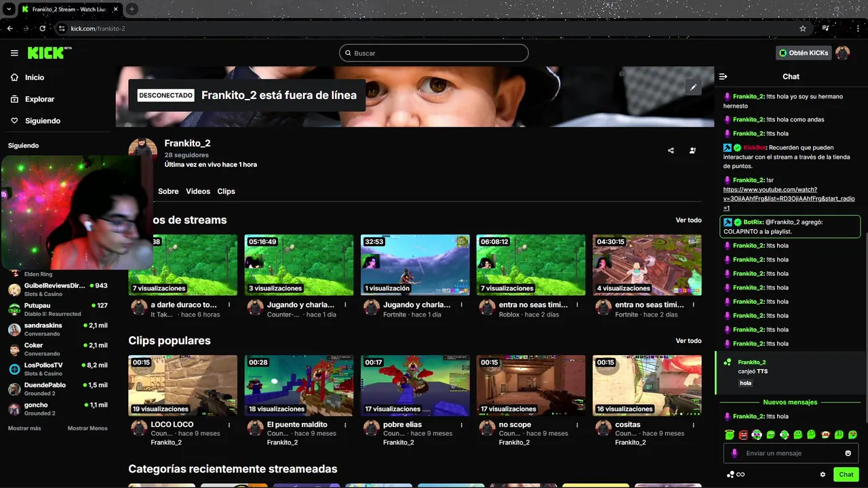This screenshot has height=488, width=868.
Task: Open DuendePablo channel in sidebar
Action: click(58, 389)
